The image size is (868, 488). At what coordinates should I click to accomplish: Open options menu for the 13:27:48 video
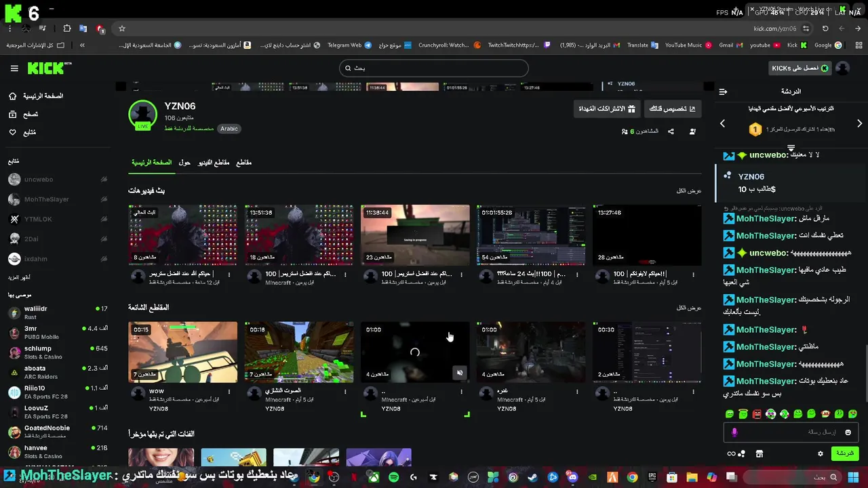tap(693, 274)
